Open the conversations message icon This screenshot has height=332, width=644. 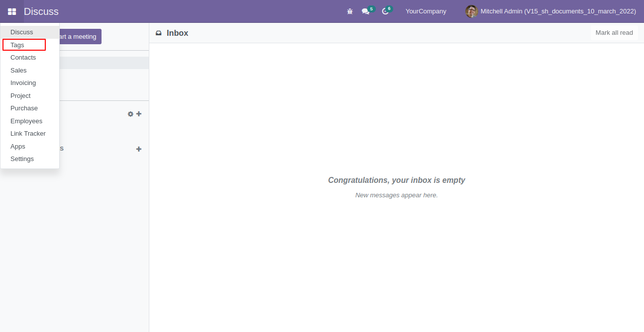click(366, 11)
